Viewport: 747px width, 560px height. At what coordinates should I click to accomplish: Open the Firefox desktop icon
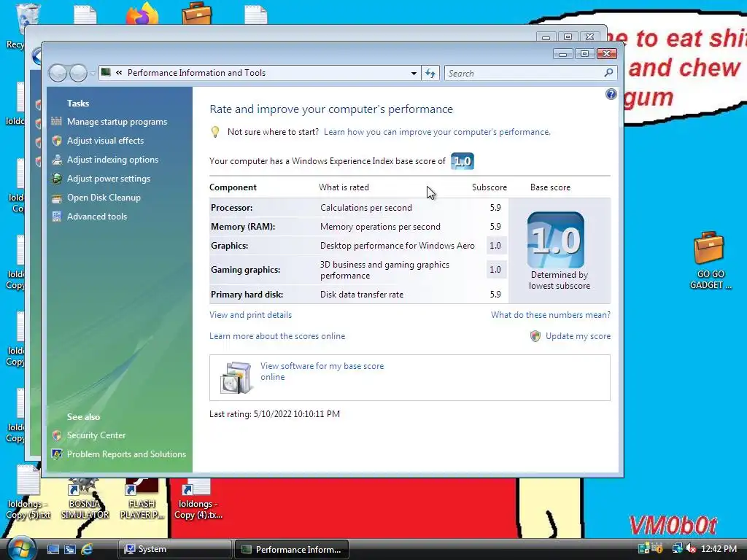[142, 13]
